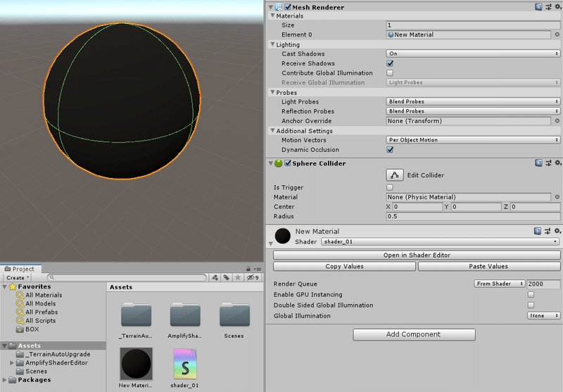Click the search by type filter icon
The height and width of the screenshot is (392, 563).
[215, 277]
